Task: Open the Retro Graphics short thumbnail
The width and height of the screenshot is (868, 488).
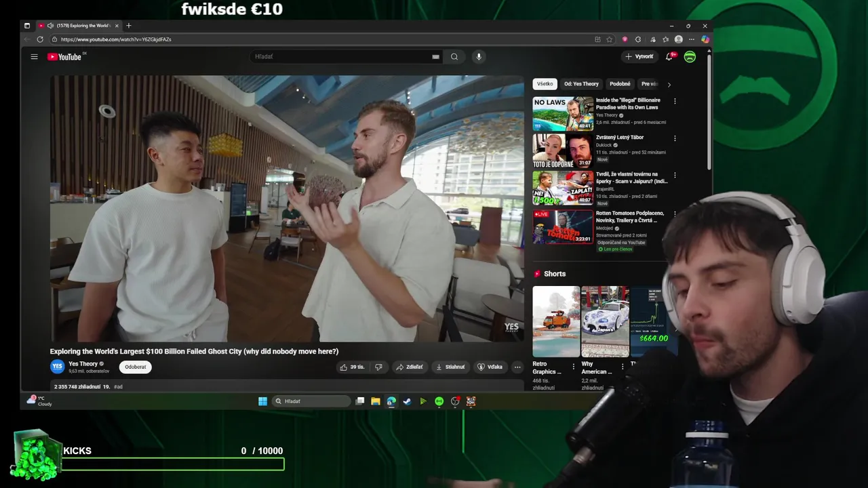Action: pos(556,321)
